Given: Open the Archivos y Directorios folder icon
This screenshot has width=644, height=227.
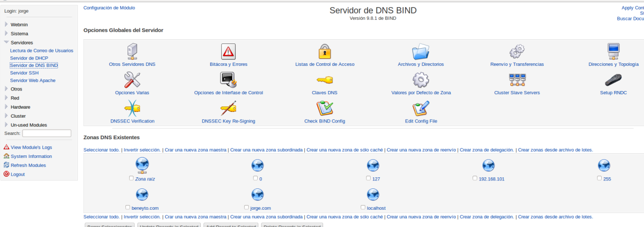Looking at the screenshot, I should coord(420,52).
